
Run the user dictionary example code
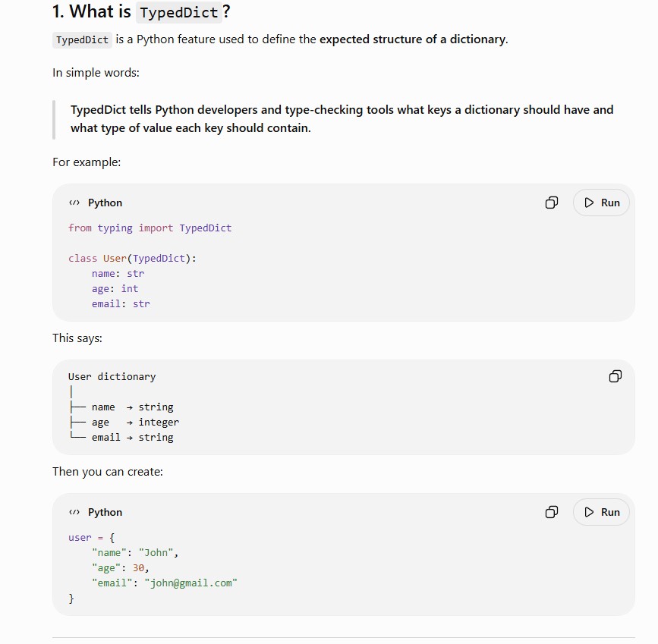click(x=601, y=512)
